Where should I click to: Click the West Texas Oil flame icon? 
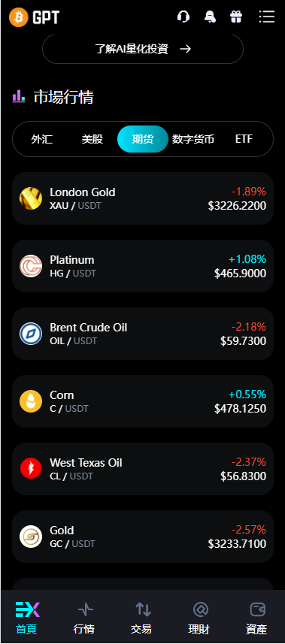tap(31, 469)
